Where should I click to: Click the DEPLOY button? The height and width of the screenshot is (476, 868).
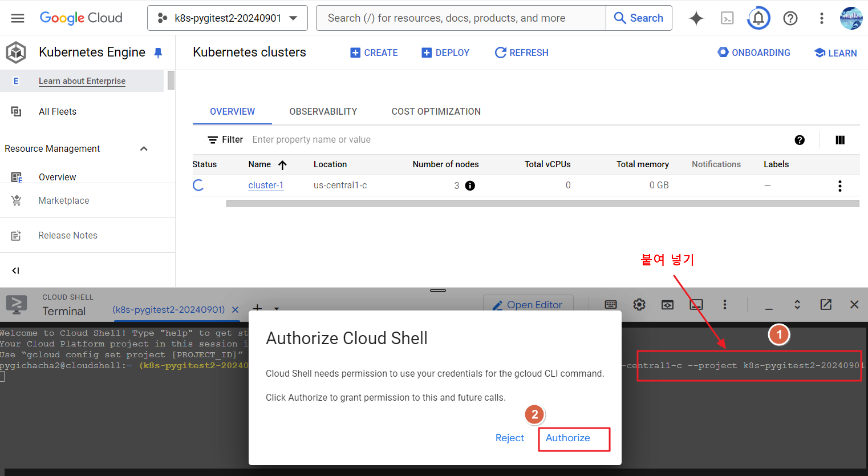coord(445,53)
